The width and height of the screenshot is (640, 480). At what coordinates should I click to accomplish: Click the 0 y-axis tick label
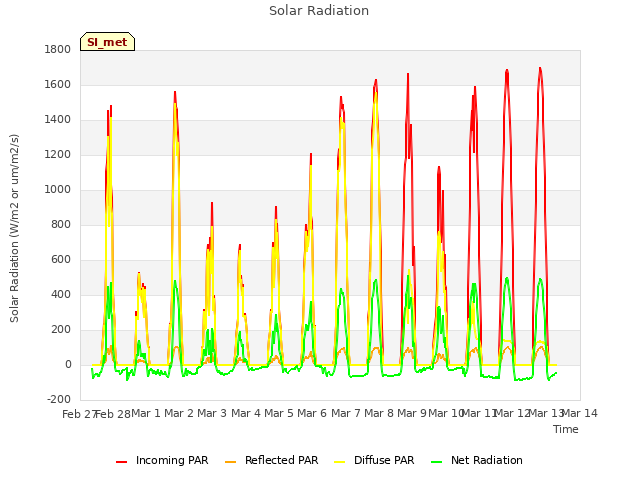[68, 364]
